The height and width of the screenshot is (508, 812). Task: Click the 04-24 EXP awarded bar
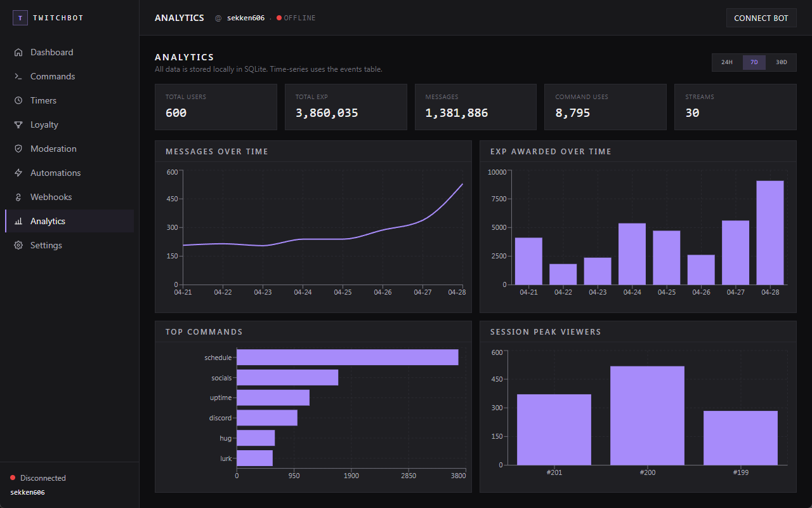pyautogui.click(x=632, y=254)
